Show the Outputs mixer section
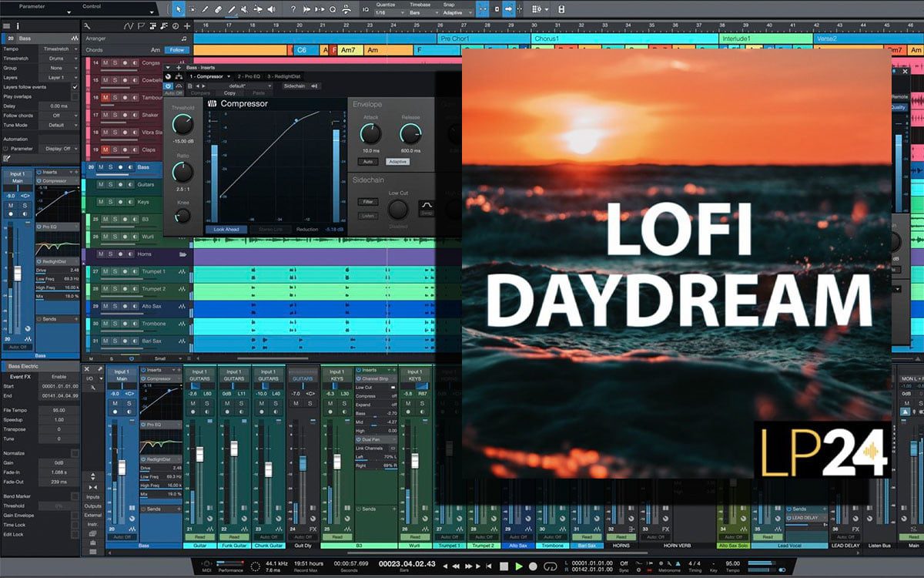 (x=93, y=506)
